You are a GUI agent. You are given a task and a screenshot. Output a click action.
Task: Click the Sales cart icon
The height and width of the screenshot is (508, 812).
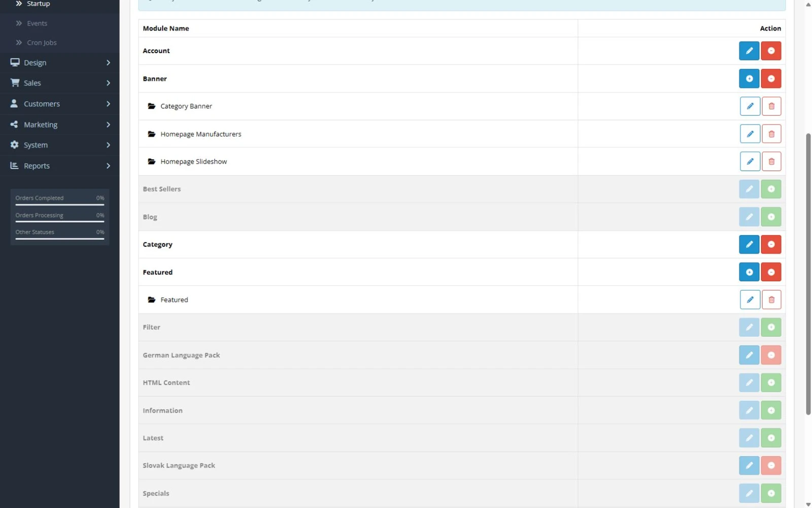[x=15, y=83]
